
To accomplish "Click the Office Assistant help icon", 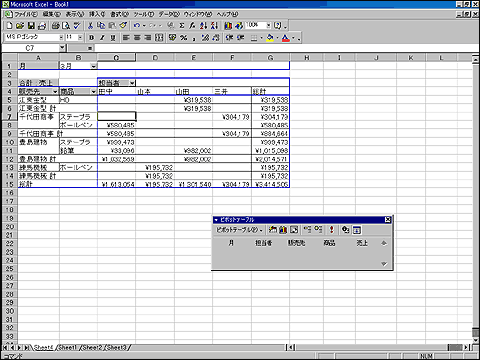I will [x=277, y=26].
